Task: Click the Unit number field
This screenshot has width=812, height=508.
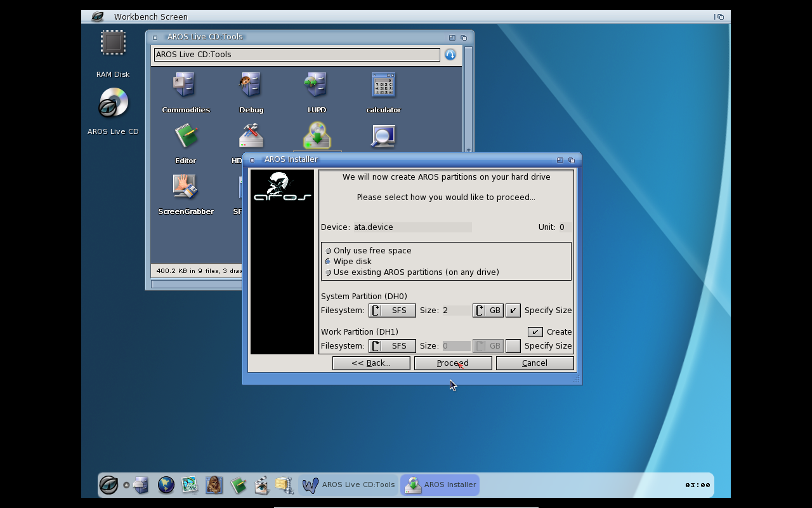Action: [x=564, y=227]
